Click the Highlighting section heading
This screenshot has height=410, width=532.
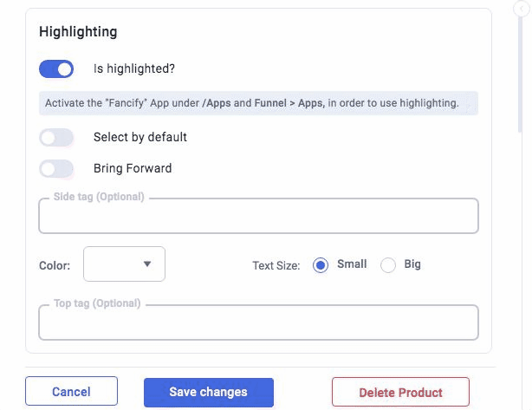point(78,32)
